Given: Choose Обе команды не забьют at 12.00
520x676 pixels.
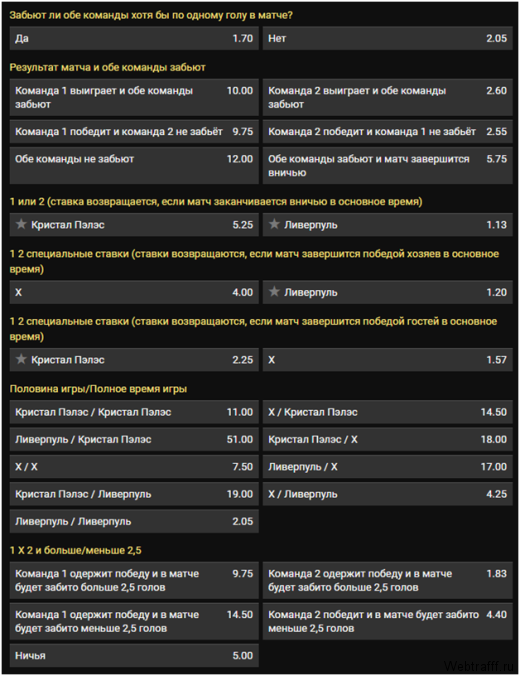Looking at the screenshot, I should click(134, 166).
